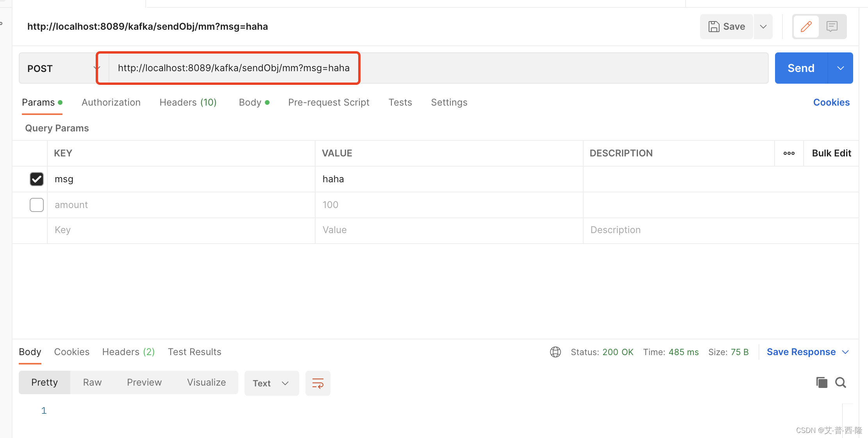Uncheck the msg query parameter
The width and height of the screenshot is (868, 438).
36,179
